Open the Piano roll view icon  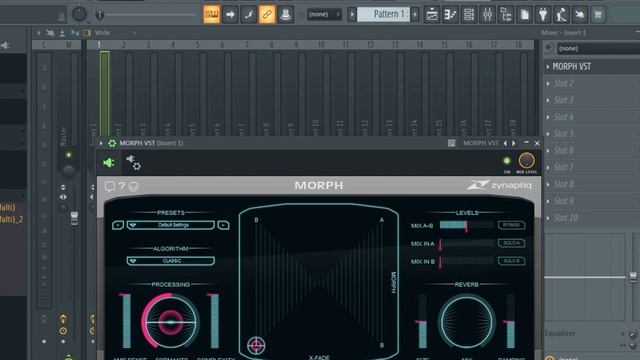(x=450, y=15)
